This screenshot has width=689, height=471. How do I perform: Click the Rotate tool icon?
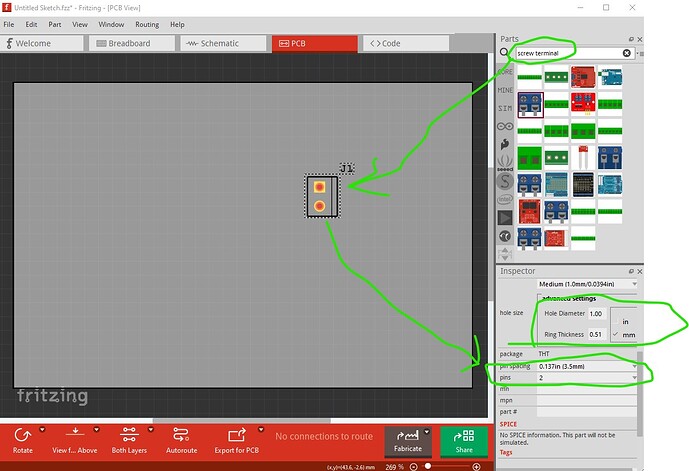pyautogui.click(x=22, y=436)
